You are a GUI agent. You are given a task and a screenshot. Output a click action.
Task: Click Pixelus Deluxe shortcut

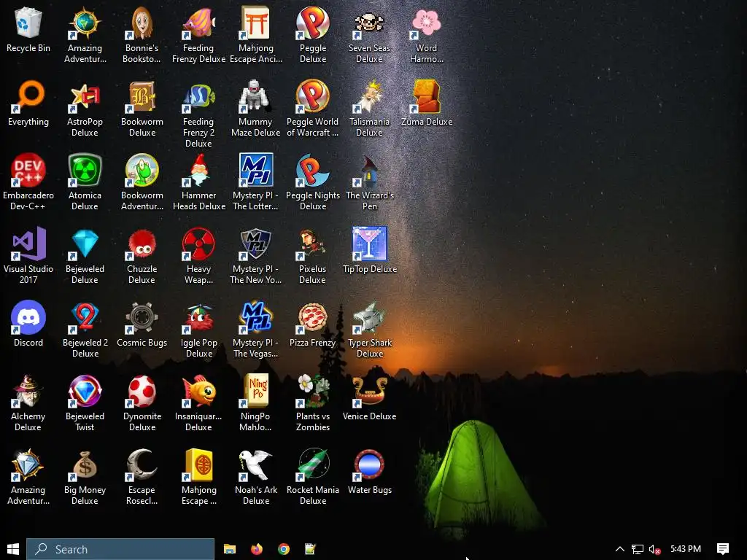pos(312,244)
